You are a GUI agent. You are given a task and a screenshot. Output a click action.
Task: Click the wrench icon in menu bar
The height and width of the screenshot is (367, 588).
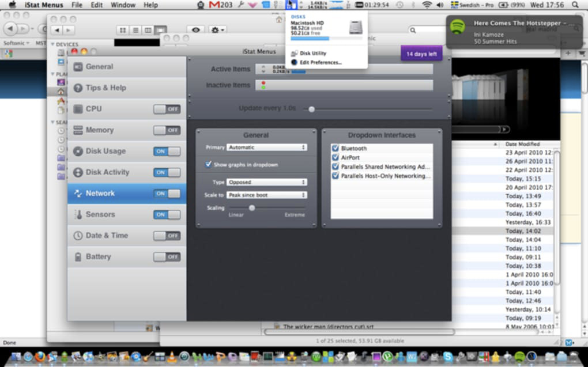point(242,5)
